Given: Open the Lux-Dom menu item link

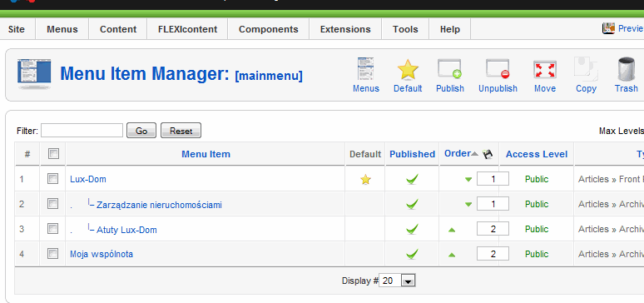Looking at the screenshot, I should click(88, 179).
